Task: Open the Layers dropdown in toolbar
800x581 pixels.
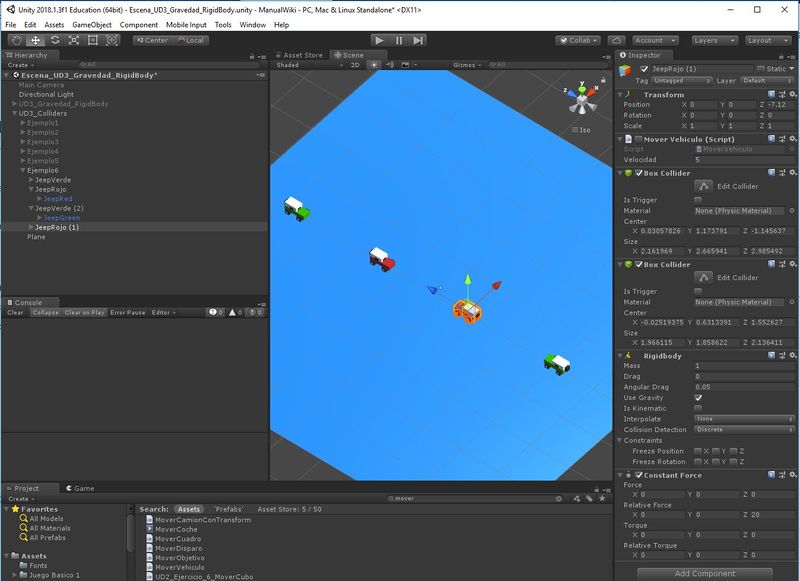Action: (x=714, y=40)
